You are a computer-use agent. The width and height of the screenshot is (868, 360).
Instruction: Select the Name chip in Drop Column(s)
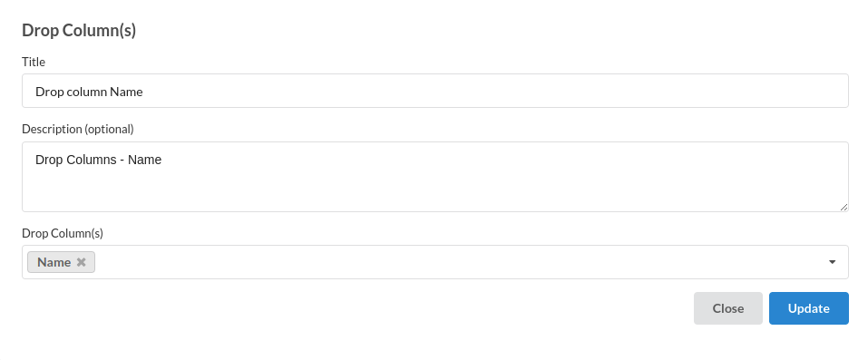pos(61,263)
